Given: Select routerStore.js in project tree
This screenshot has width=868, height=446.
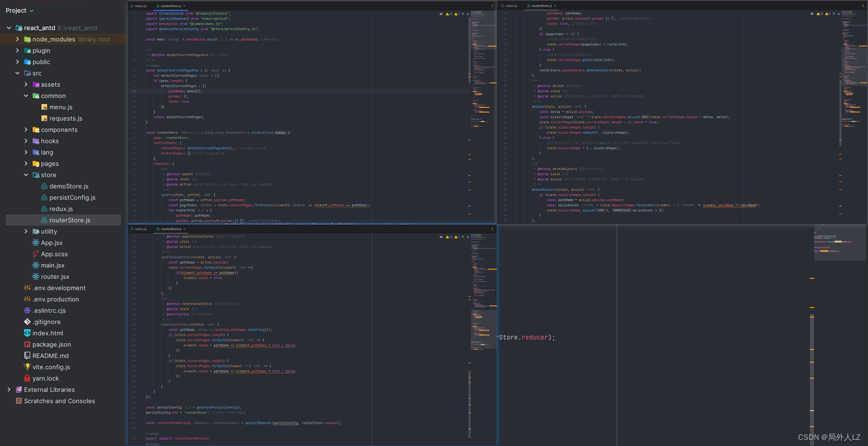Looking at the screenshot, I should click(x=63, y=220).
